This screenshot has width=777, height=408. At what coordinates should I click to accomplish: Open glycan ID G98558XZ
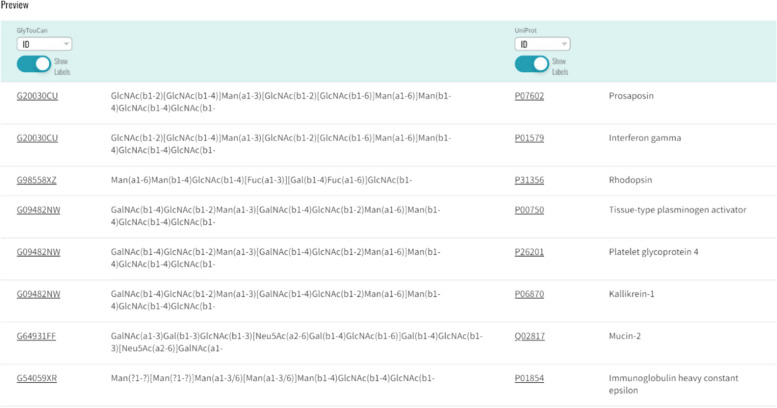point(37,180)
